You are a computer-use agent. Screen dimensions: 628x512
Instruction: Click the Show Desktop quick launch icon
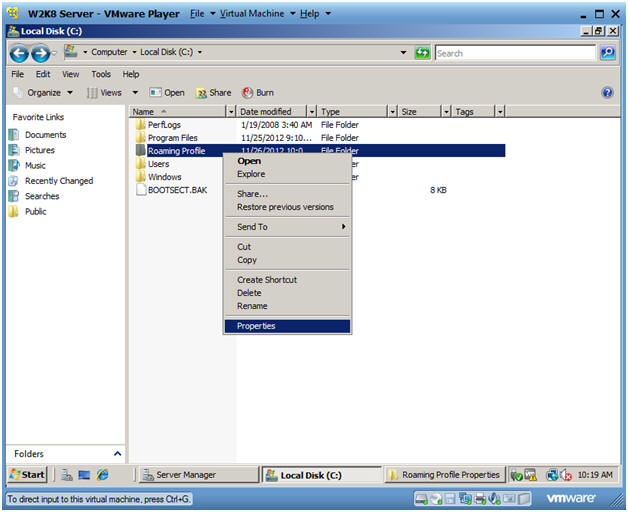84,475
